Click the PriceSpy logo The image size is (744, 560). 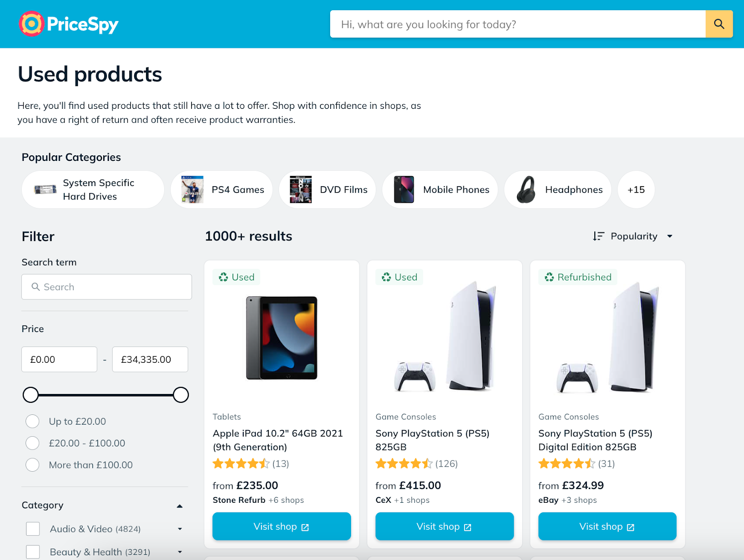pos(69,24)
